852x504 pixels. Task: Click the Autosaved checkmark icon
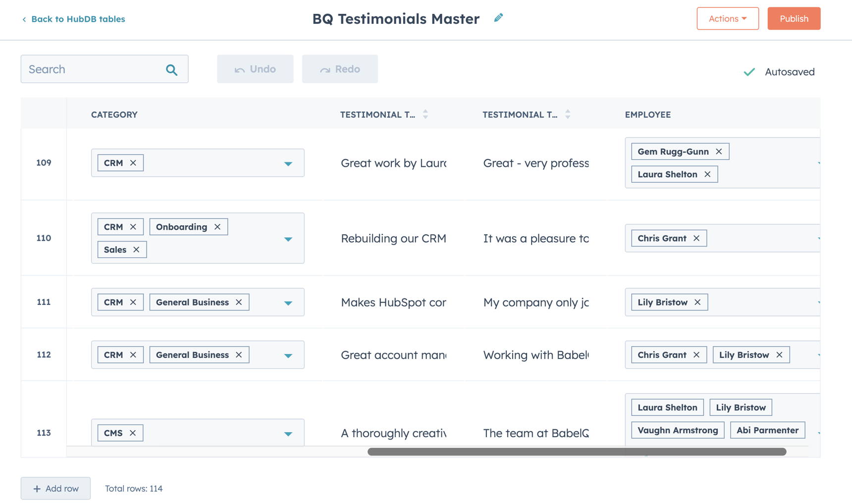pyautogui.click(x=749, y=72)
